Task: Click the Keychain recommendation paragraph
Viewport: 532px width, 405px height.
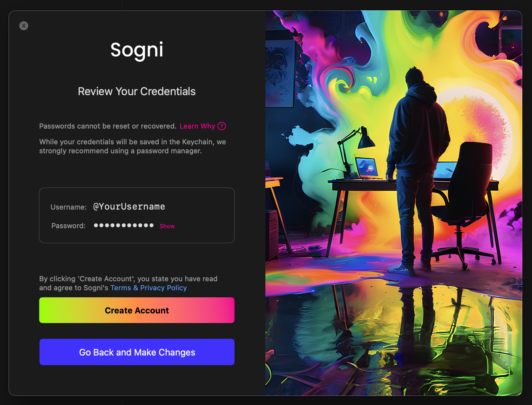Action: coord(133,146)
